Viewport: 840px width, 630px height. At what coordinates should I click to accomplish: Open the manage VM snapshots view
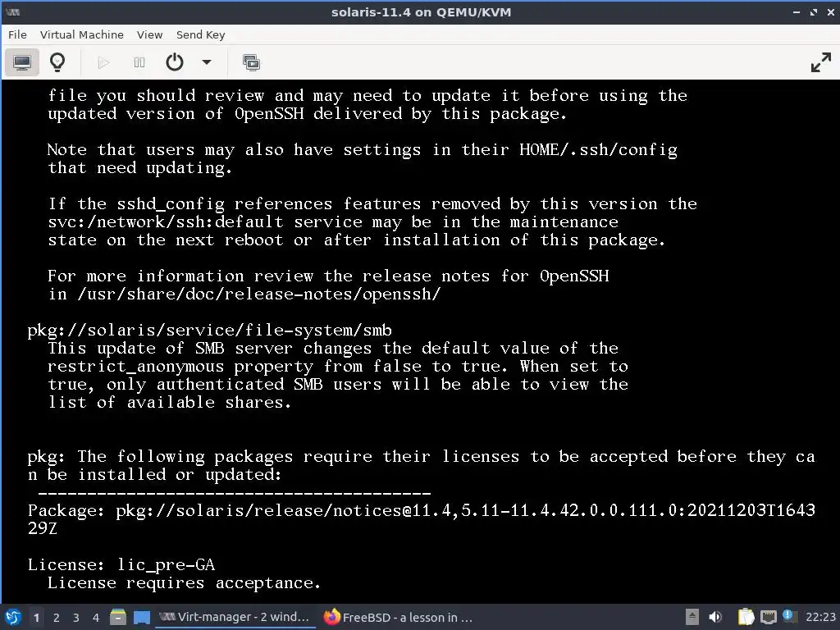[x=251, y=62]
